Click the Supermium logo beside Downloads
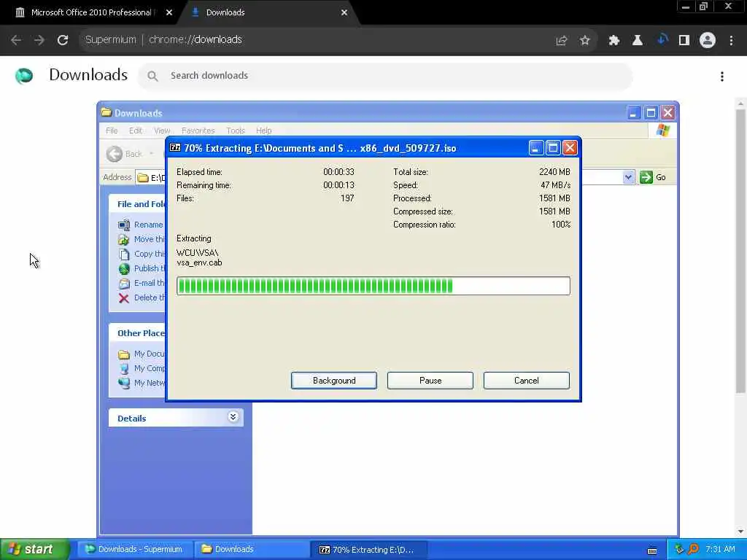 pos(24,76)
